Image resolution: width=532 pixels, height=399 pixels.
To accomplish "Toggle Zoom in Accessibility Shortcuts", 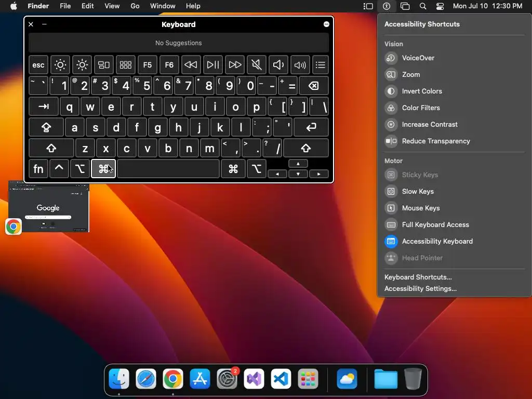I will tap(454, 74).
